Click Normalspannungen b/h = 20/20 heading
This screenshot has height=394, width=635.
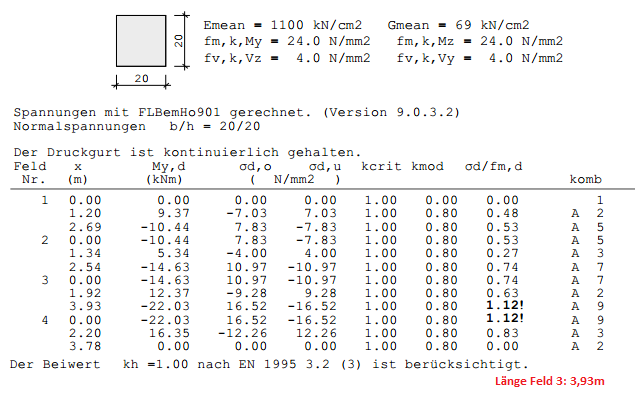click(136, 126)
